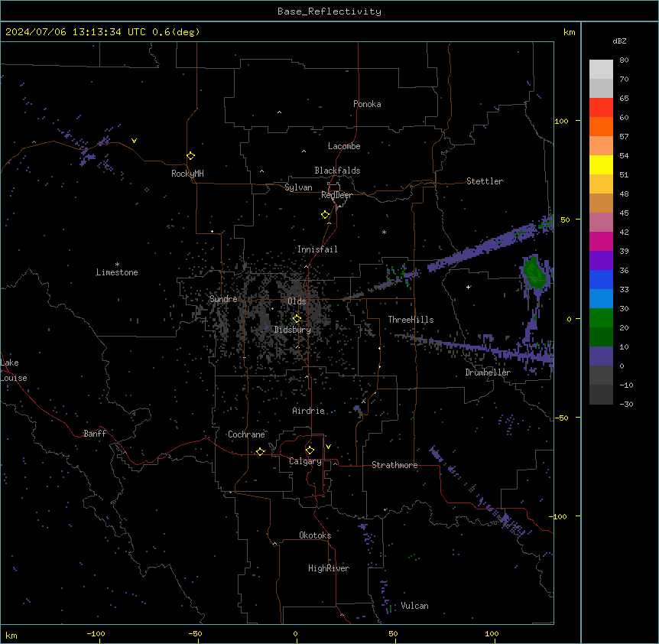The image size is (659, 644).
Task: Click the yellow diamond marker near RockyMH
Action: pyautogui.click(x=191, y=156)
